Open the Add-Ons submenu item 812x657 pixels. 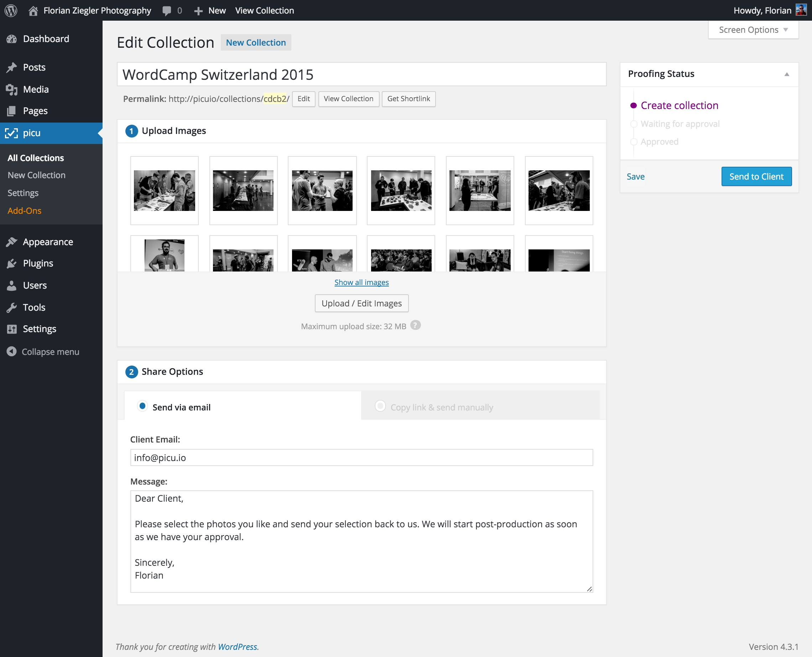click(25, 211)
